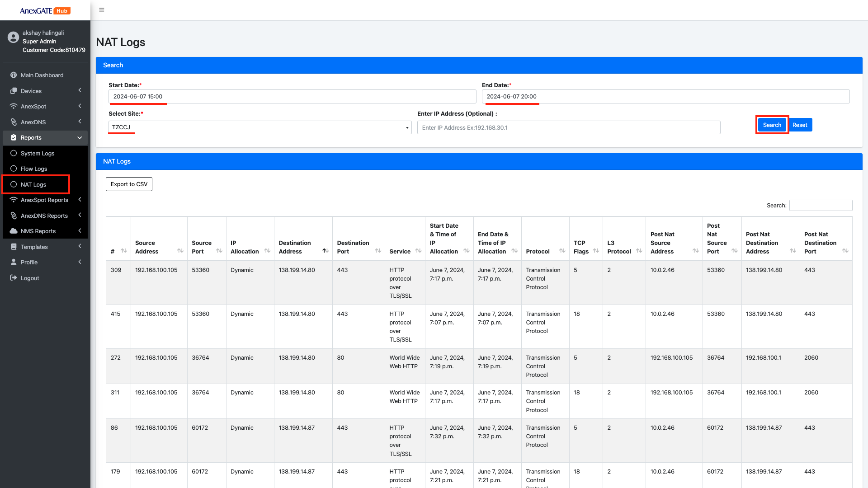This screenshot has width=868, height=488.
Task: Select the System Logs circle item
Action: [14, 153]
